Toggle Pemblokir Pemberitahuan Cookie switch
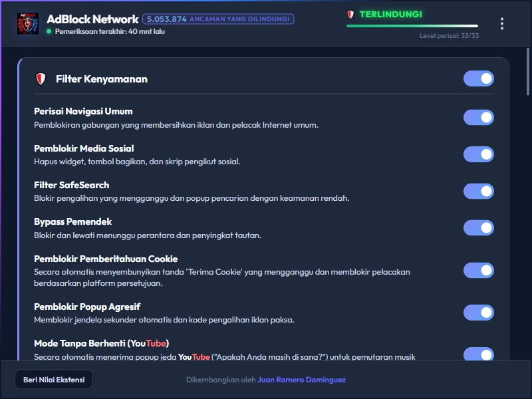The height and width of the screenshot is (399, 532). pyautogui.click(x=478, y=271)
